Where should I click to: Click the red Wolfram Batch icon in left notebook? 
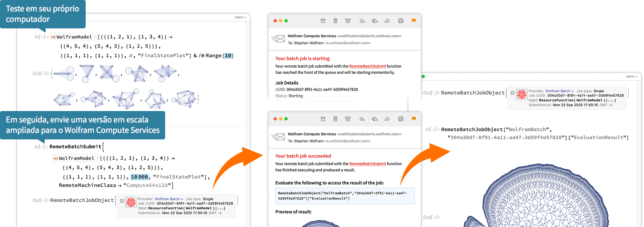coord(131,203)
